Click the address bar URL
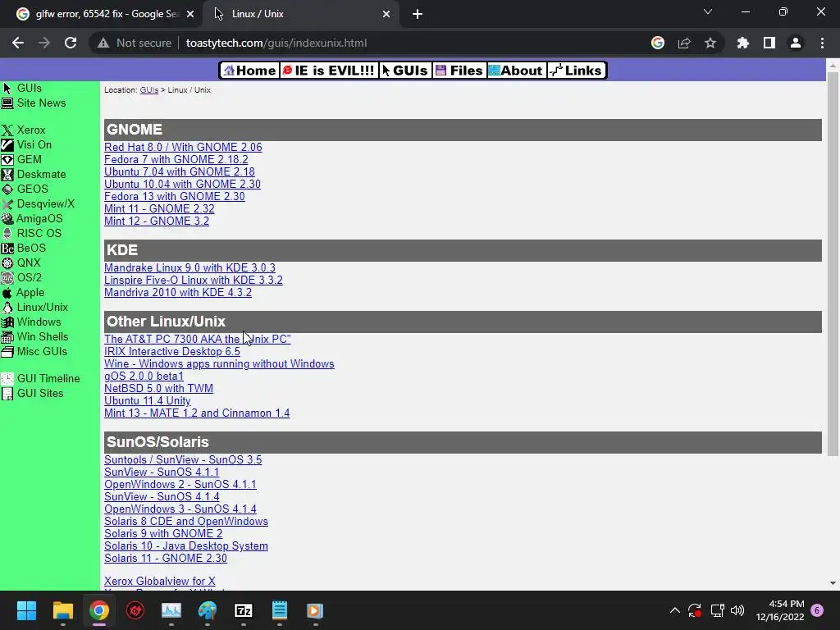The width and height of the screenshot is (840, 630). click(276, 43)
